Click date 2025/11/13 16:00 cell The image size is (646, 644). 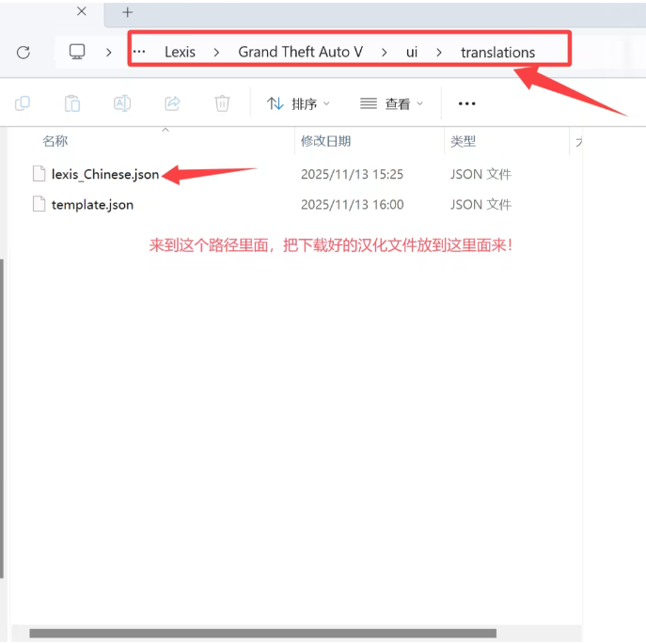[x=353, y=204]
